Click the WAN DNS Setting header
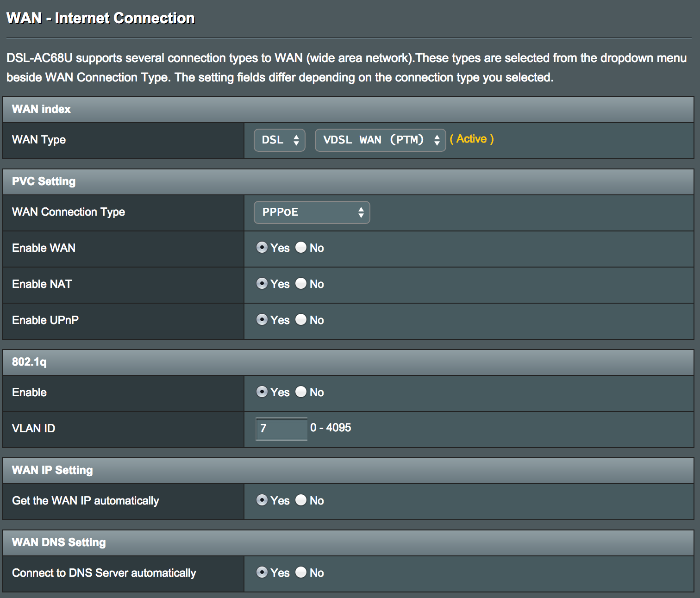The image size is (700, 598). tap(59, 542)
